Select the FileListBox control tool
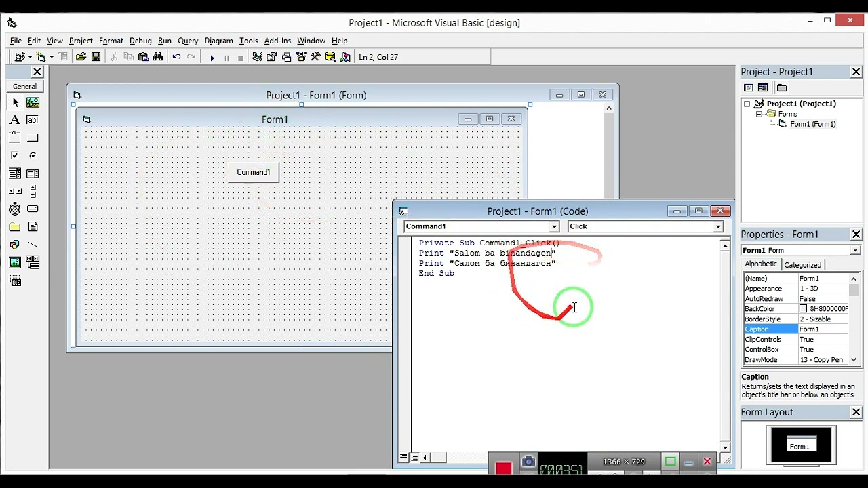Viewport: 868px width, 488px height. click(x=33, y=227)
